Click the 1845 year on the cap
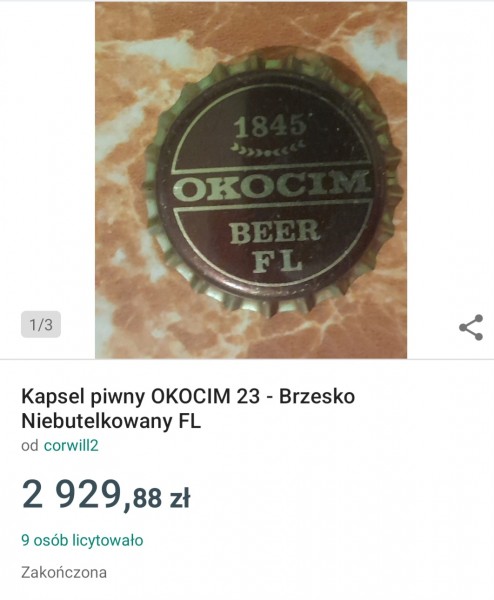494x600 pixels. click(270, 126)
